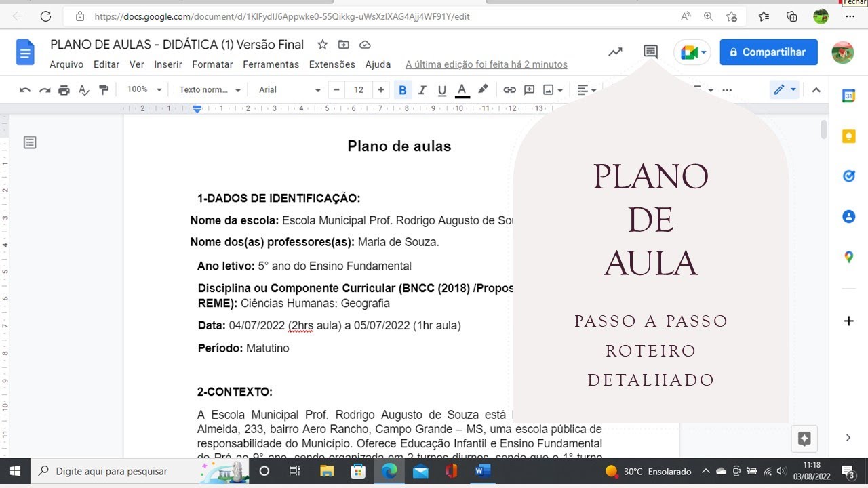Open the editing mode pencil dropdown

(785, 89)
